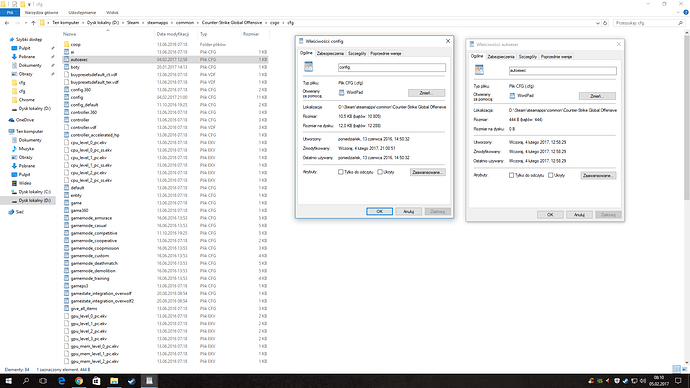Expand chevron after 'Steam' in address bar
Screen dimensions: 690x388
(143, 23)
